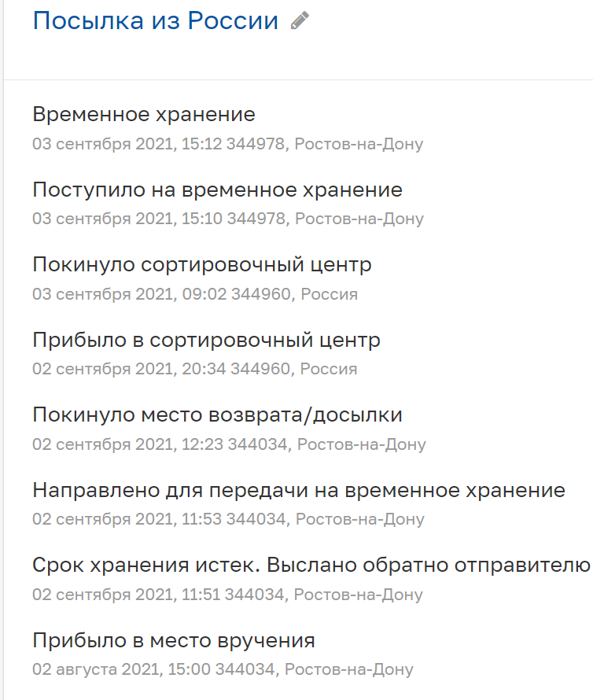The height and width of the screenshot is (700, 593).
Task: Select the "Прибыло в место вручения" entry
Action: [x=174, y=641]
